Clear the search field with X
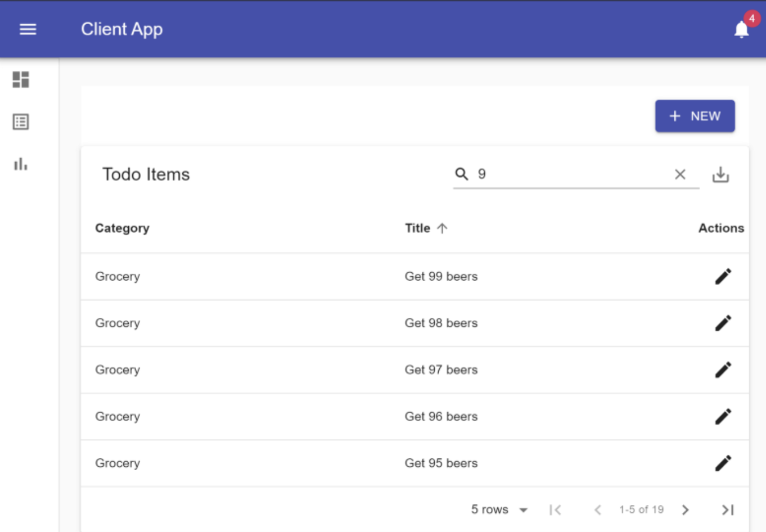766x532 pixels. point(680,174)
